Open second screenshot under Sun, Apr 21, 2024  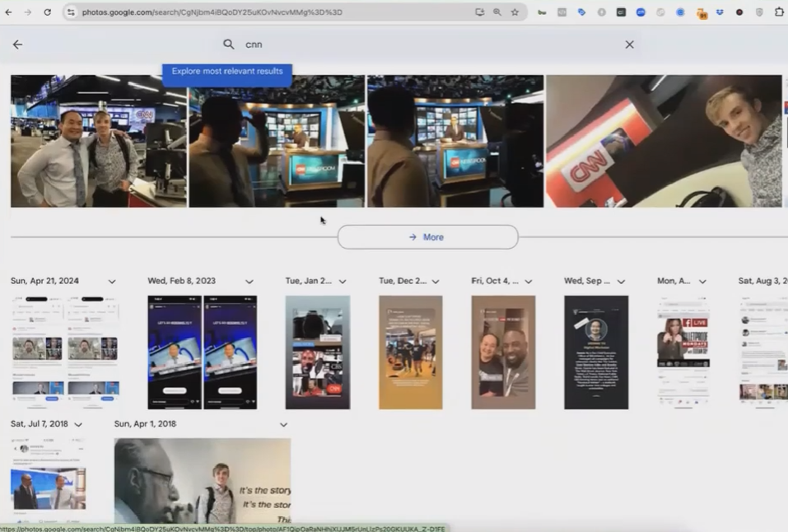click(x=93, y=352)
